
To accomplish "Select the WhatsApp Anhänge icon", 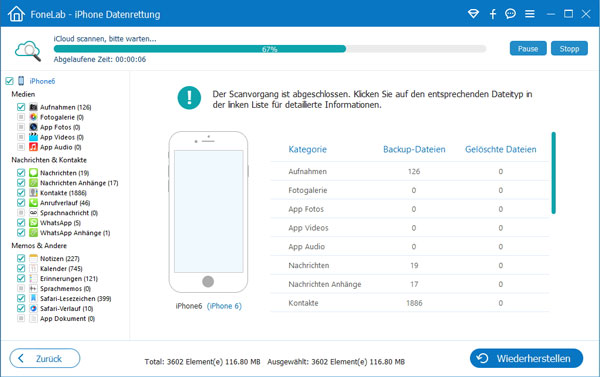I will [x=34, y=232].
